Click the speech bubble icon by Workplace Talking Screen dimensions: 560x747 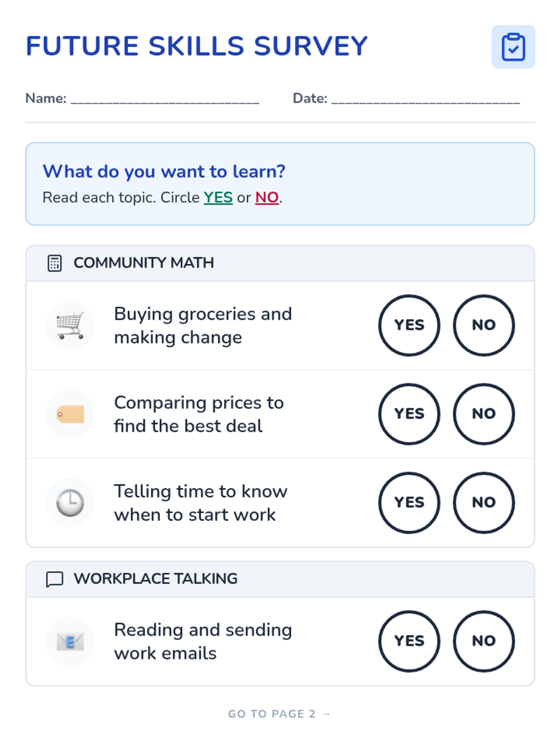55,579
